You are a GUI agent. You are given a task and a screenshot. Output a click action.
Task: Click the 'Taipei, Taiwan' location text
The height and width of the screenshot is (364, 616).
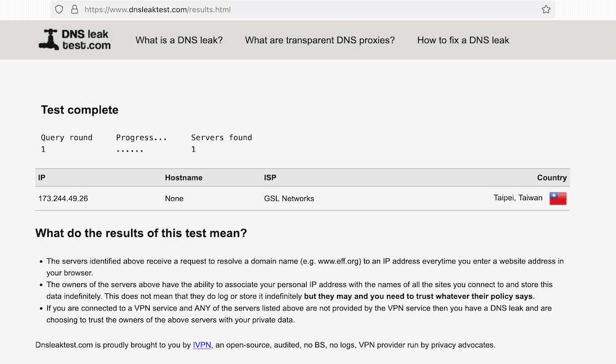[518, 198]
